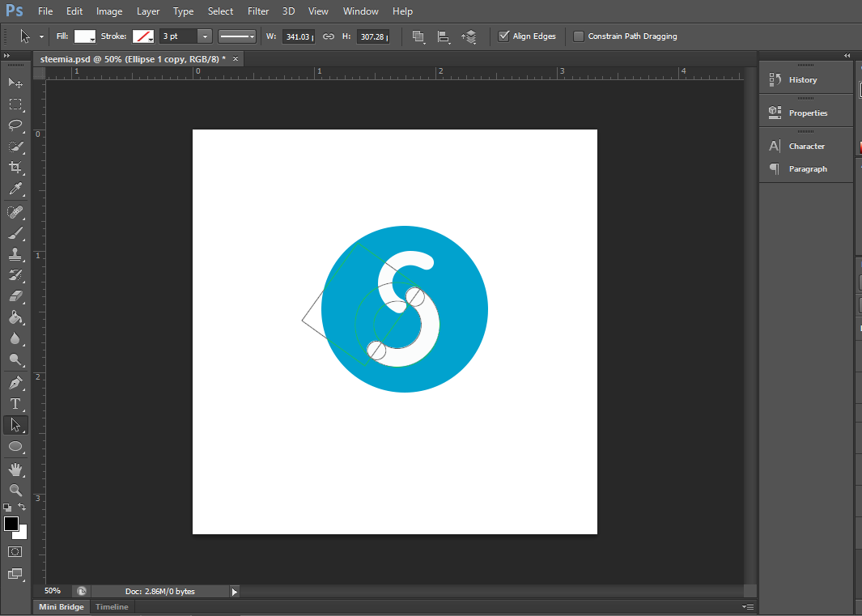862x616 pixels.
Task: Set the black foreground color
Action: [x=11, y=524]
